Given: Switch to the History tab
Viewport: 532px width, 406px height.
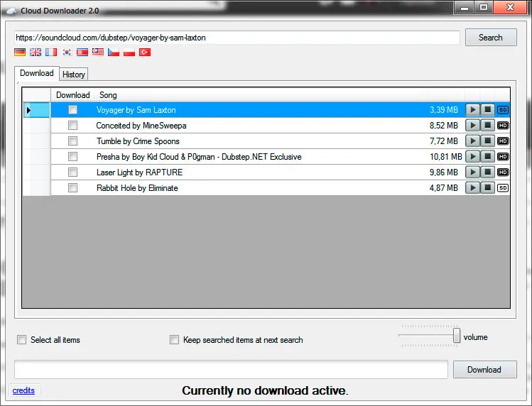Looking at the screenshot, I should [x=74, y=75].
